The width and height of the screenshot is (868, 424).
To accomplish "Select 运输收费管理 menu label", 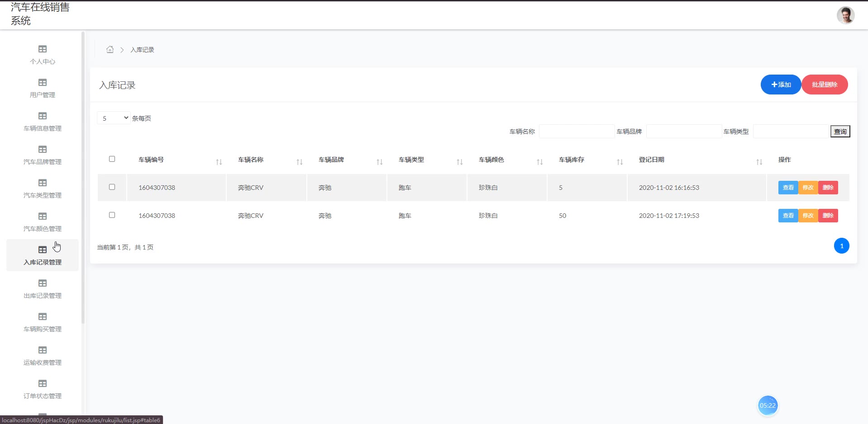I will pyautogui.click(x=43, y=363).
